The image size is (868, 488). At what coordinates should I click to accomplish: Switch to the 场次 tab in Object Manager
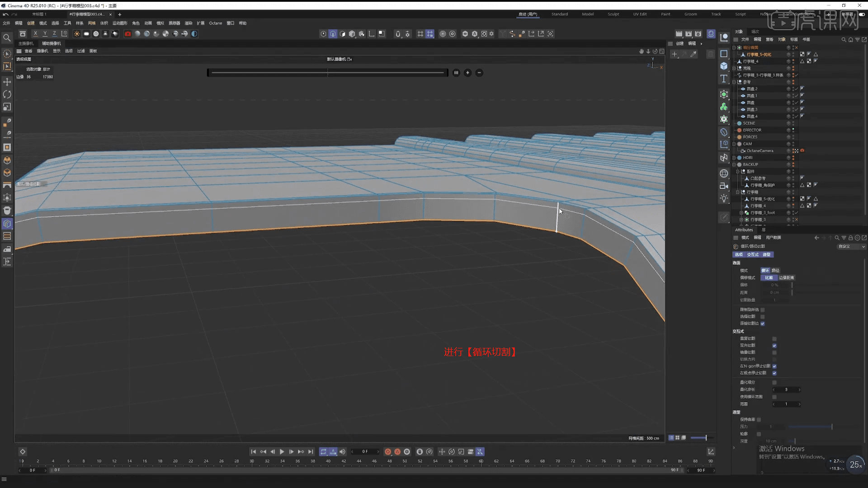point(755,32)
